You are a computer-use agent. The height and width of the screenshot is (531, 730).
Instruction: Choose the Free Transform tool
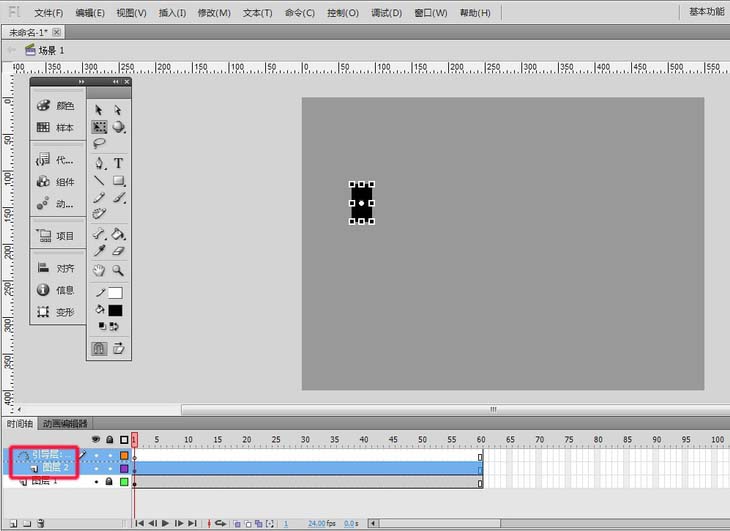(x=99, y=127)
